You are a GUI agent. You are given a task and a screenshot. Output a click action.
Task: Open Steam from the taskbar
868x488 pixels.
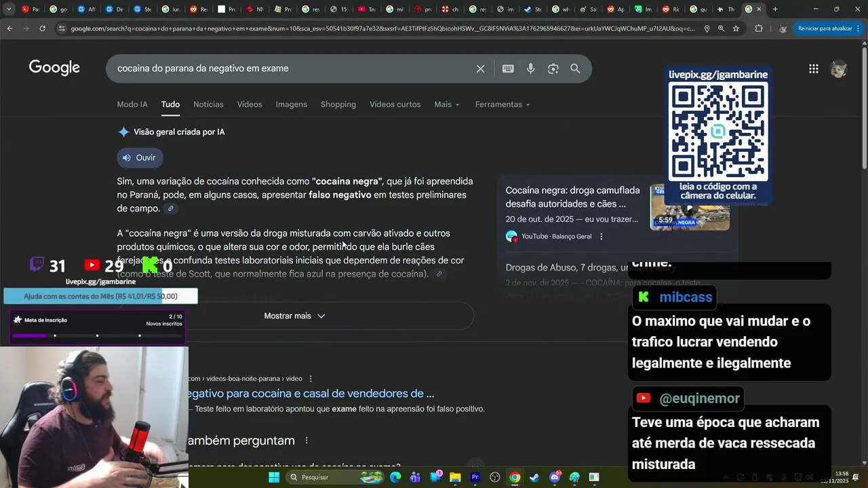tap(535, 477)
